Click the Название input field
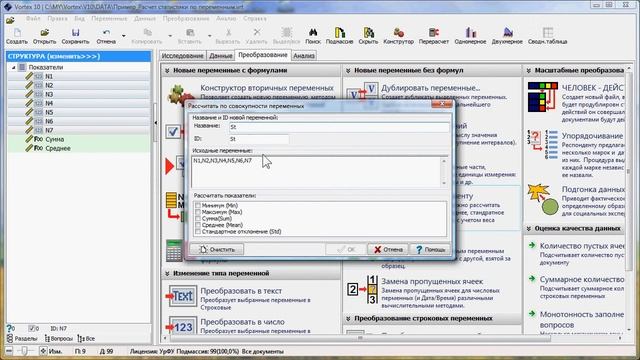 coord(339,127)
